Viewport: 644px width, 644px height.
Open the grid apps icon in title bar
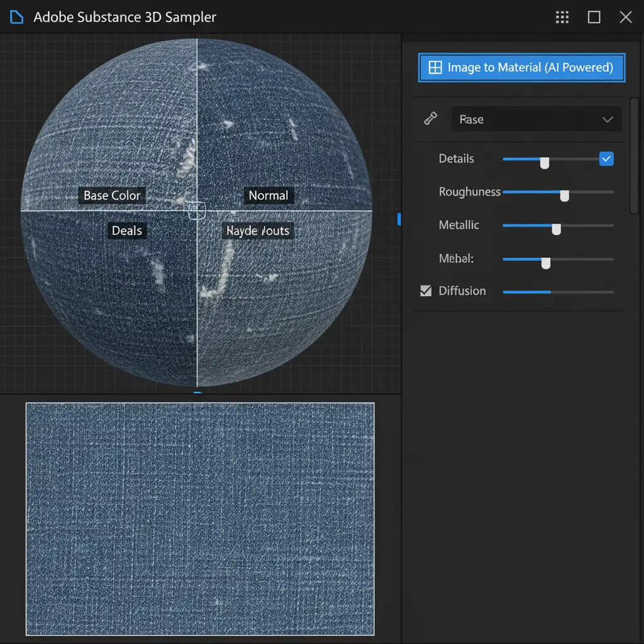(562, 17)
